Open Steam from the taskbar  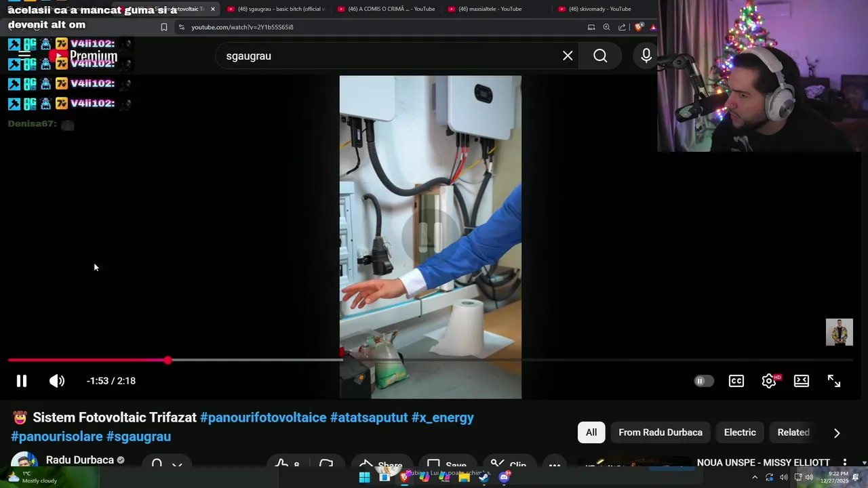click(x=484, y=477)
